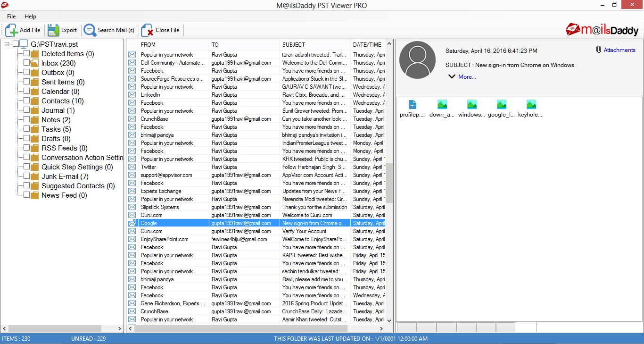Click the Contacts folder icon
Viewport: 644px width, 344px height.
(x=35, y=101)
